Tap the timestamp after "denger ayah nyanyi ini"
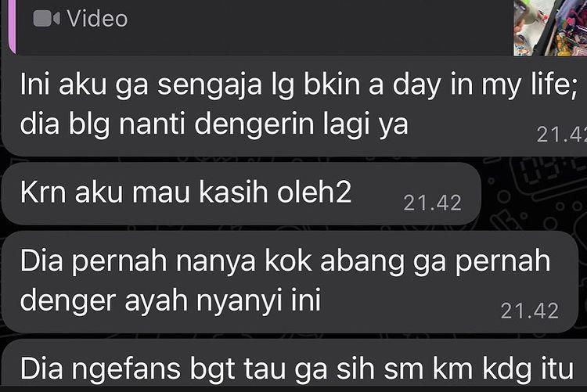587x392 pixels. 529,311
